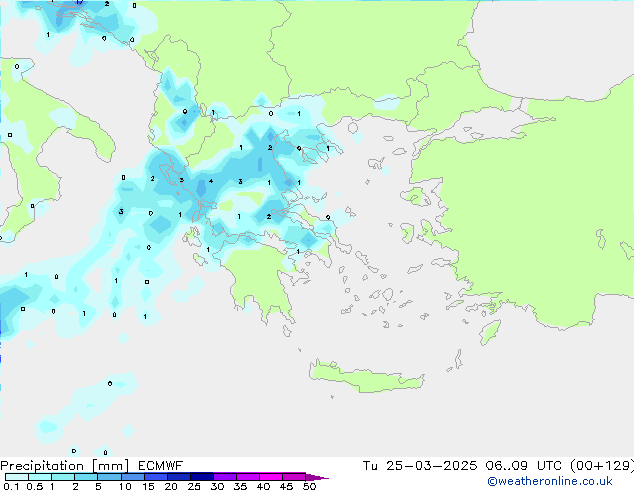This screenshot has height=490, width=634.
Task: Click the "50" legend scale label
Action: 309,486
